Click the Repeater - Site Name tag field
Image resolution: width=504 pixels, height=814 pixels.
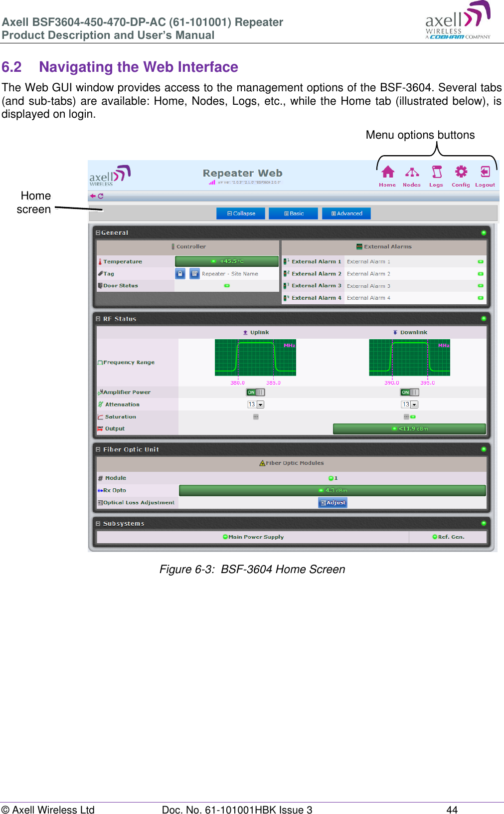click(x=230, y=274)
